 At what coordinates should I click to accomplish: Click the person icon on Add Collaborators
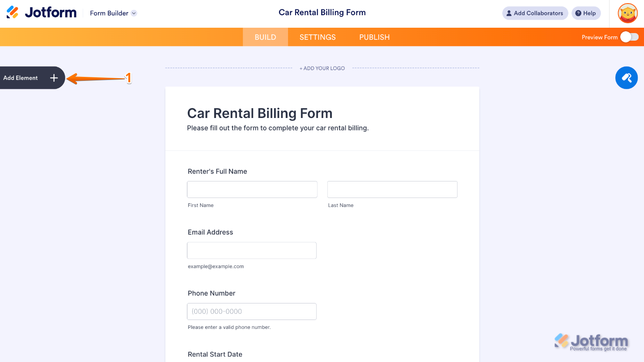tap(508, 13)
